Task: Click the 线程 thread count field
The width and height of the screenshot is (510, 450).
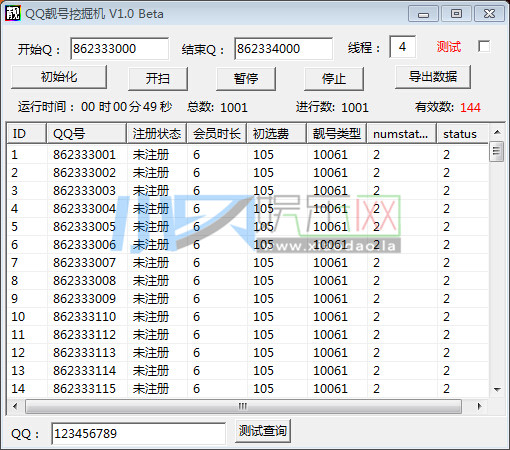Action: tap(402, 47)
